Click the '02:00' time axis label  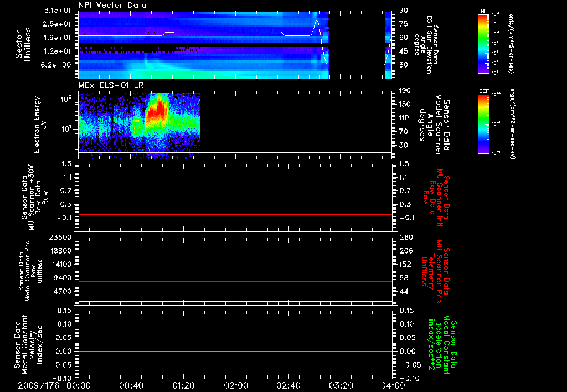[236, 385]
